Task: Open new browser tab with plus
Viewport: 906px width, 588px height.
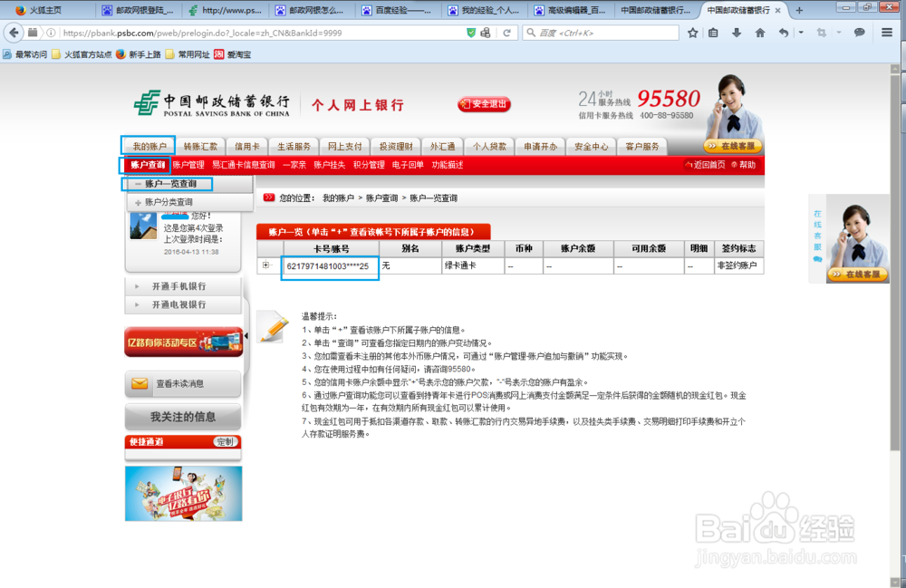Action: pos(799,10)
